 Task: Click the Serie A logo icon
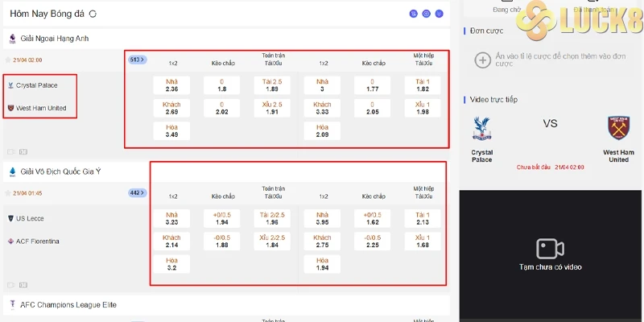[x=12, y=172]
